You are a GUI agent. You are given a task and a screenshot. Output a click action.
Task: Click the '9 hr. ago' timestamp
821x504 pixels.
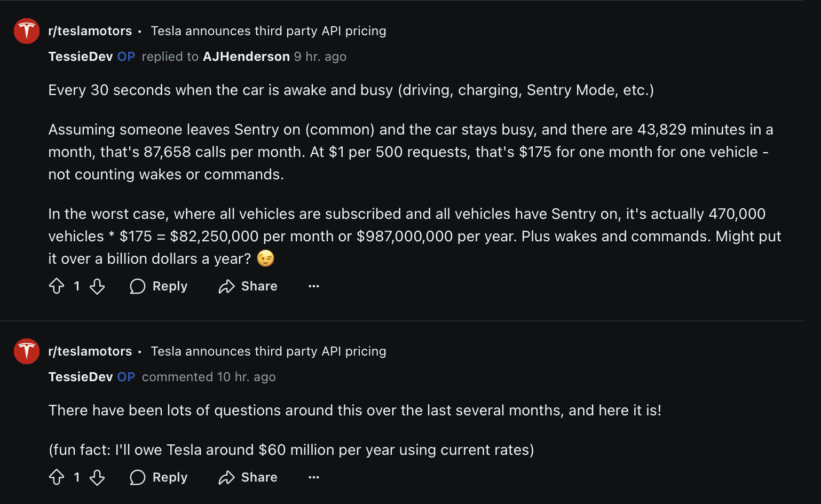point(320,57)
